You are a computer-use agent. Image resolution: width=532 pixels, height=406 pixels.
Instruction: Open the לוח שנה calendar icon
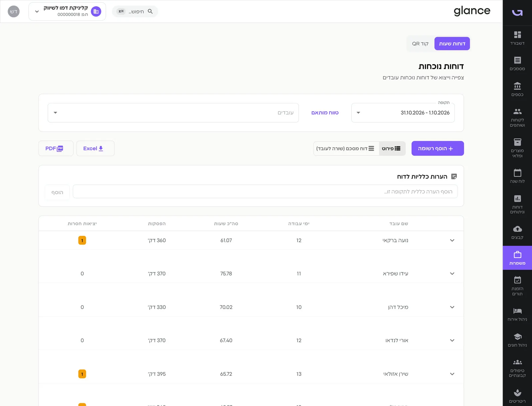click(517, 176)
